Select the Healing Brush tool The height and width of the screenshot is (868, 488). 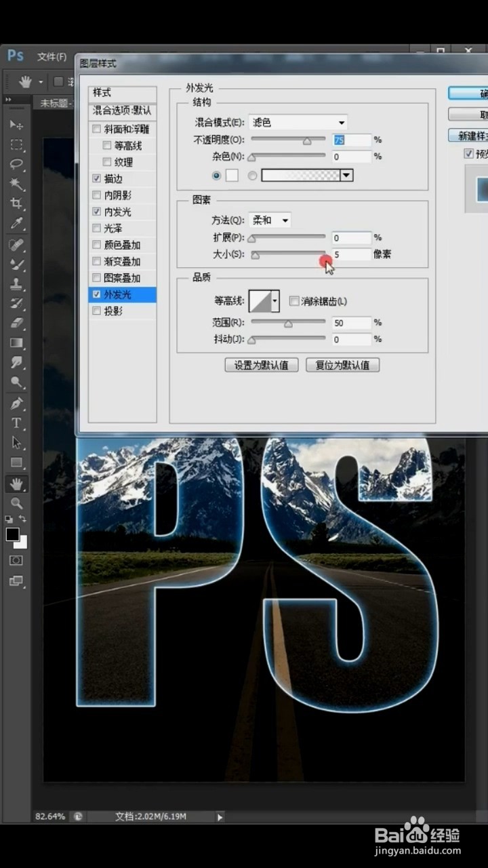click(17, 245)
